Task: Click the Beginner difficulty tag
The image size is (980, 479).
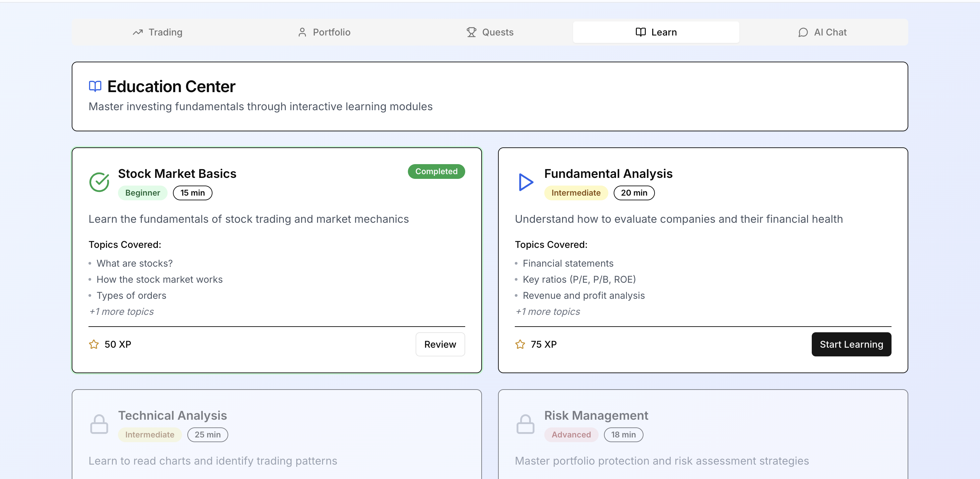Action: 142,193
